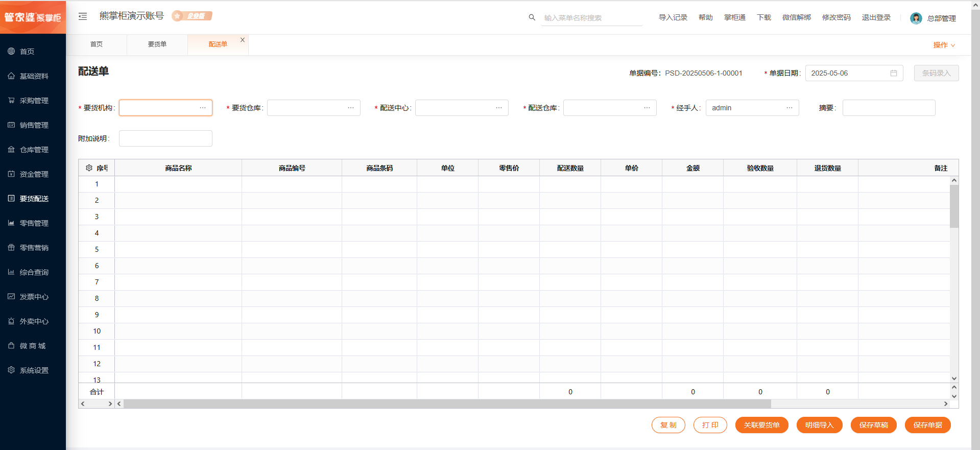The width and height of the screenshot is (980, 450).
Task: Click the 条码录入 button
Action: (937, 73)
